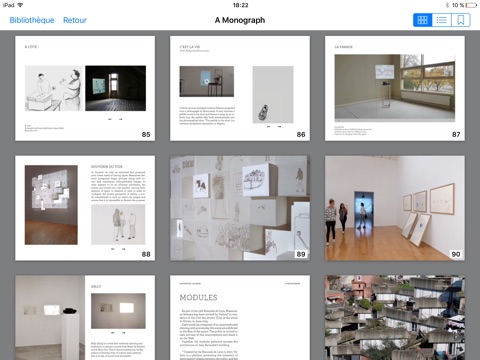480x360 pixels.
Task: Tap the 18:22 clock in status bar
Action: pyautogui.click(x=240, y=5)
